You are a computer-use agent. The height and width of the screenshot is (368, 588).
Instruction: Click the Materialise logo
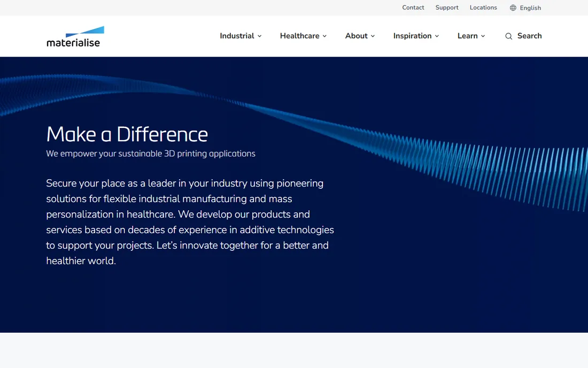[75, 36]
